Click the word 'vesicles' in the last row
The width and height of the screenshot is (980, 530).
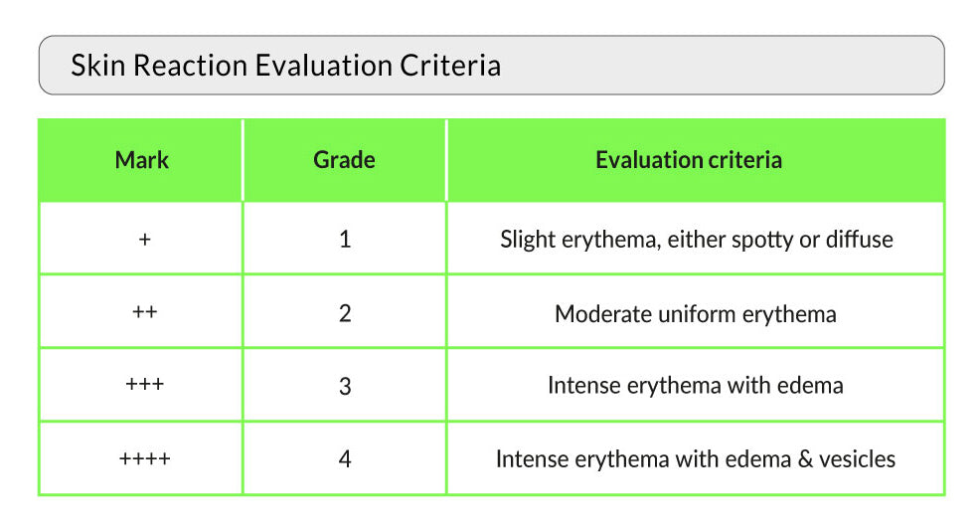pyautogui.click(x=859, y=459)
